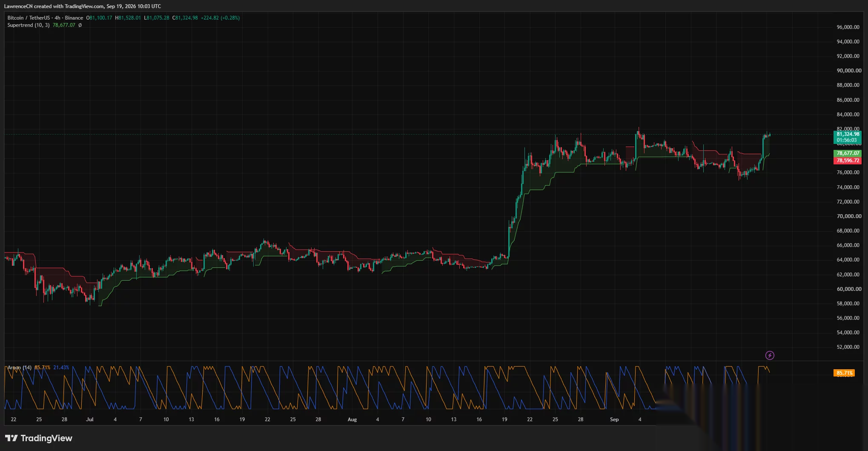Image resolution: width=868 pixels, height=451 pixels.
Task: Click the 58,000.00 price axis label
Action: coord(849,303)
